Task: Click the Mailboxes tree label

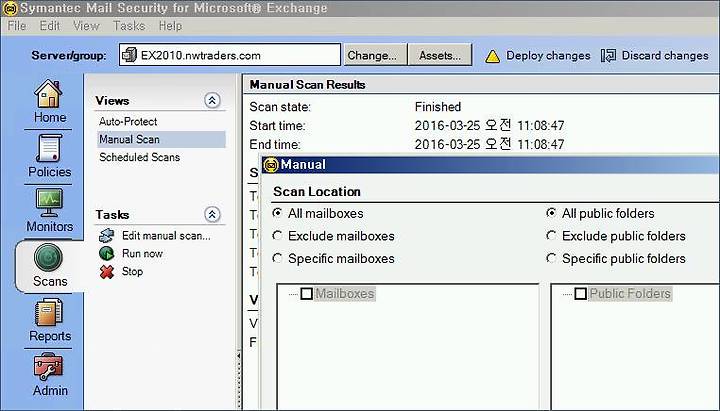Action: click(x=345, y=293)
